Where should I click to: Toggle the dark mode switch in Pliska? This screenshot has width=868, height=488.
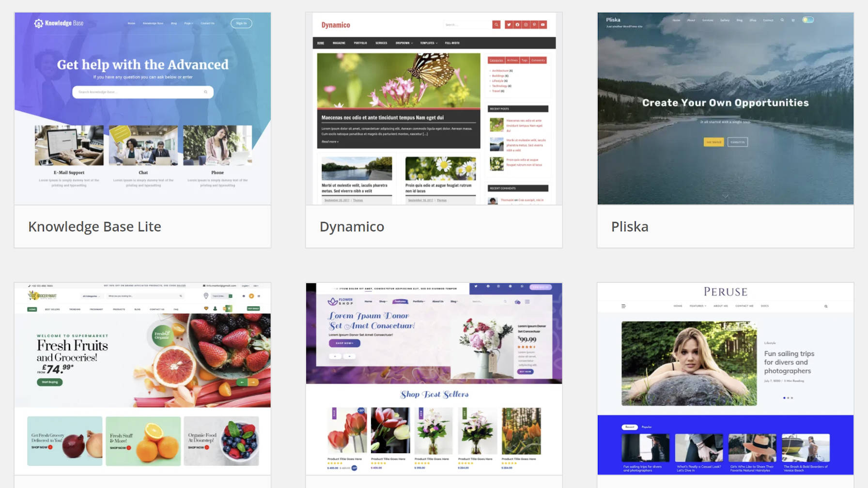[808, 20]
